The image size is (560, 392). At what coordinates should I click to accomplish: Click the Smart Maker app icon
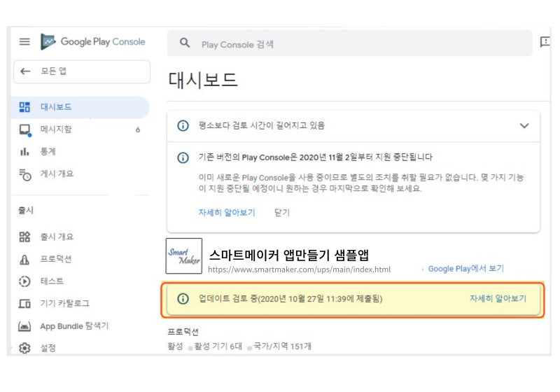(184, 256)
